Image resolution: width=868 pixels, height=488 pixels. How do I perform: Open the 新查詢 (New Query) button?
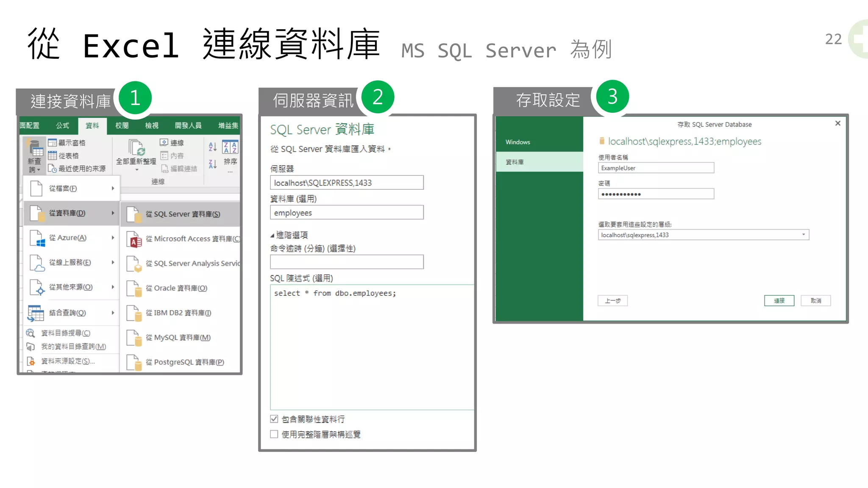click(x=34, y=155)
